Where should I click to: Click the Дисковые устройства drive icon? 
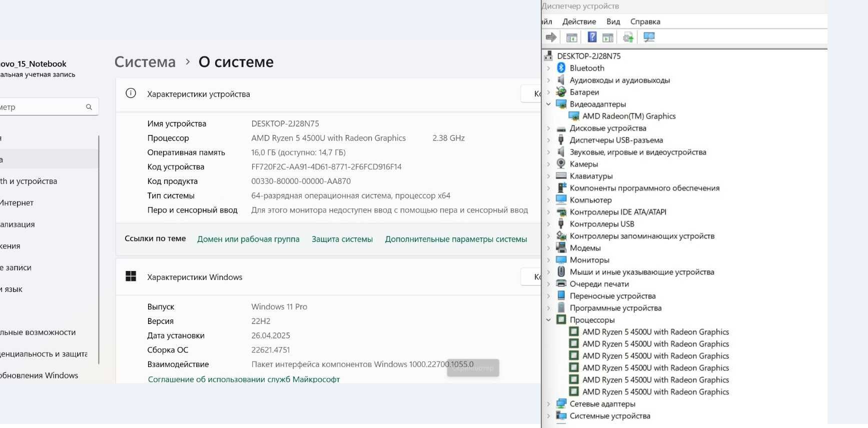[x=561, y=128]
